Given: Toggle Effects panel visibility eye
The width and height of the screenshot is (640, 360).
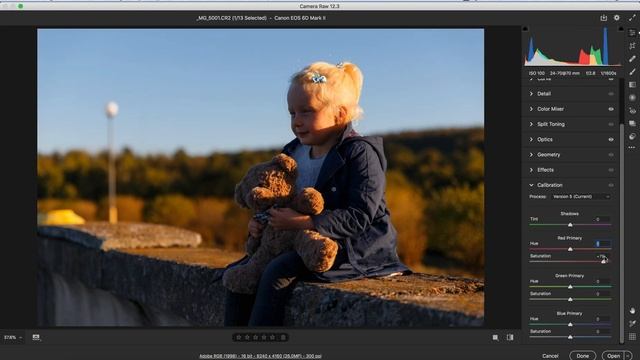Looking at the screenshot, I should click(611, 170).
